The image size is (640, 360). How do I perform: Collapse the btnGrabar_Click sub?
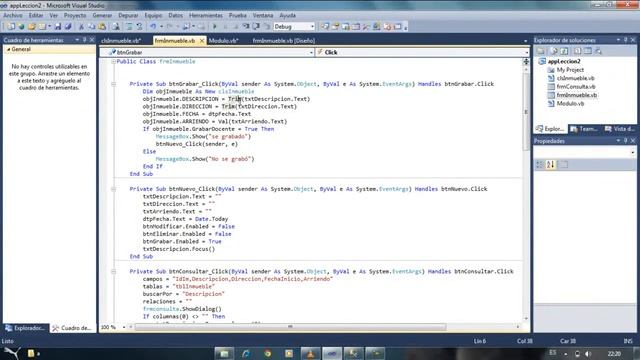tap(113, 84)
